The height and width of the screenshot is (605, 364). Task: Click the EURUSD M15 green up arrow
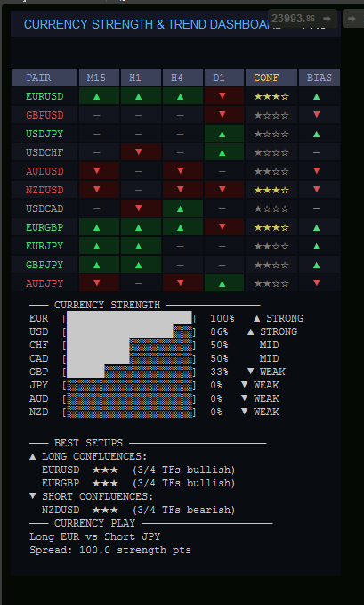pos(97,96)
